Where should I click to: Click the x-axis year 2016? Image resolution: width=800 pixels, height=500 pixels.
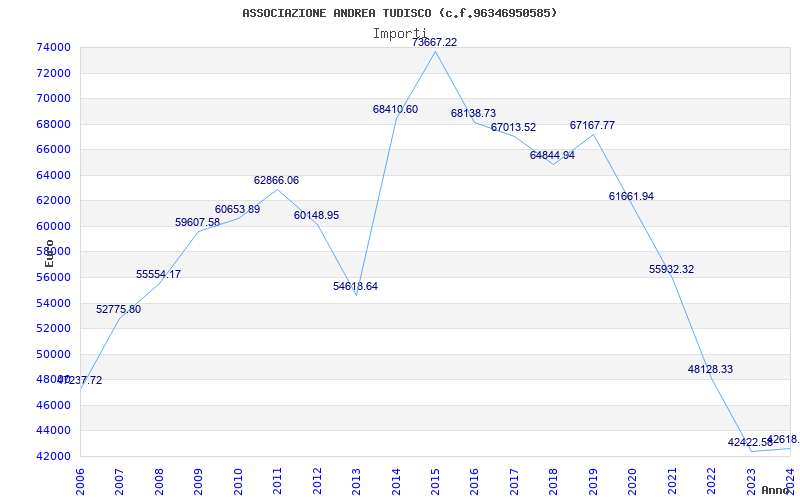tap(474, 481)
